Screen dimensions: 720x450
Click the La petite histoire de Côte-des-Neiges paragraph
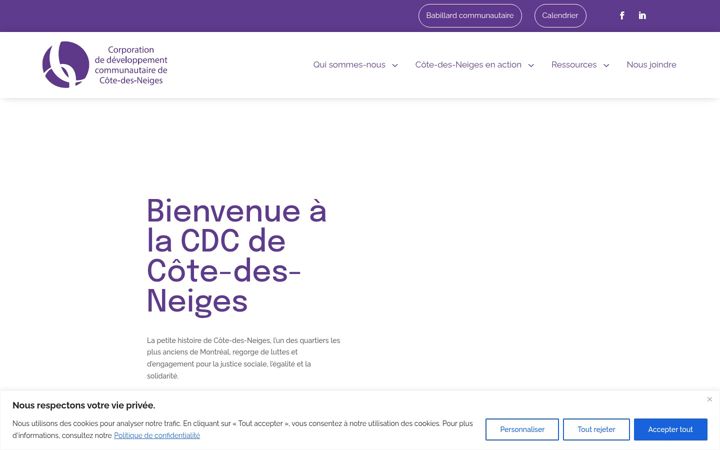click(243, 358)
